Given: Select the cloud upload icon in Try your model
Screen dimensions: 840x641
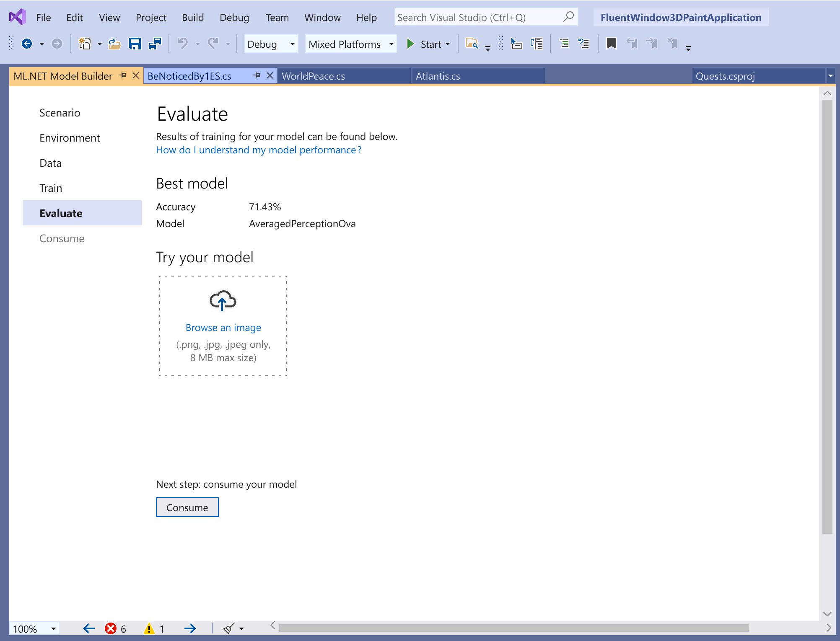Looking at the screenshot, I should pos(222,300).
